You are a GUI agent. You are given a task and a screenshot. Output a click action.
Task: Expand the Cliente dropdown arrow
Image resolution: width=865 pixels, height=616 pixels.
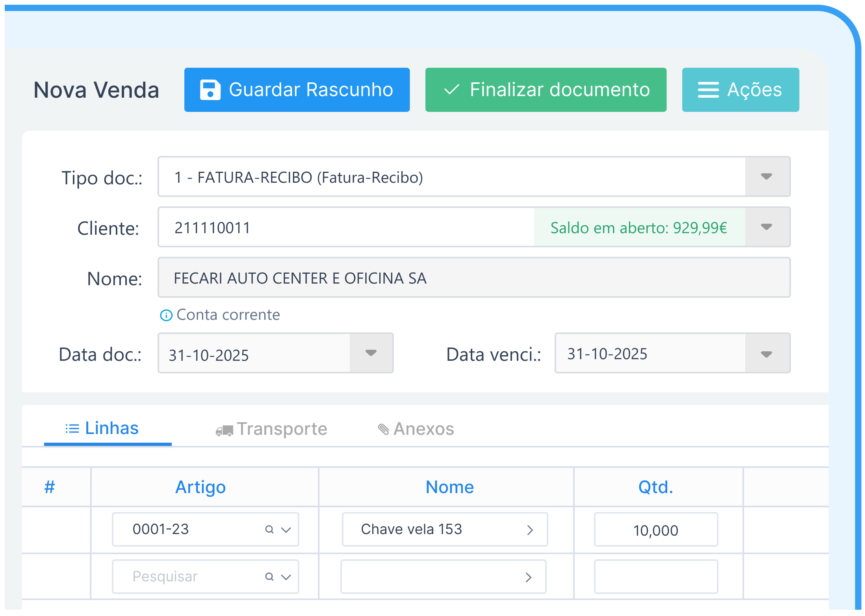point(767,227)
